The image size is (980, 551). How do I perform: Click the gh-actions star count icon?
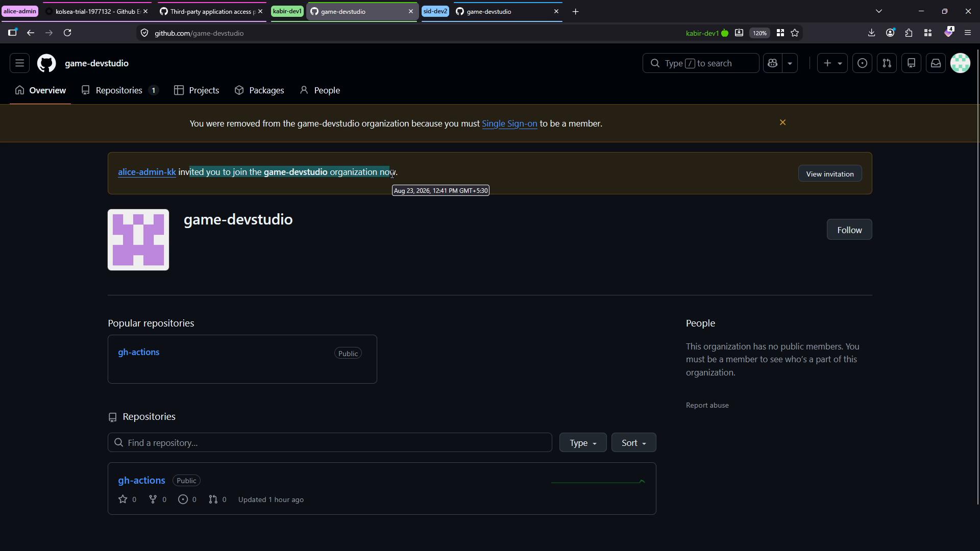pos(122,499)
